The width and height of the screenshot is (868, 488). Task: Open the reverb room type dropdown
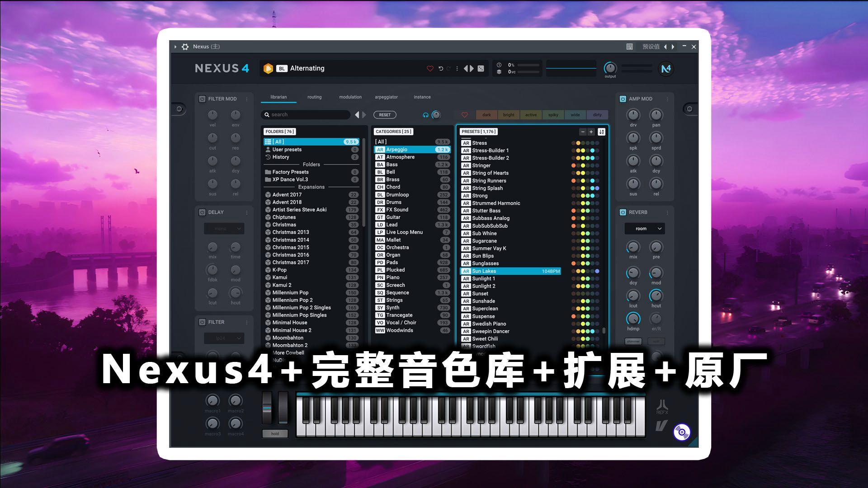[645, 229]
